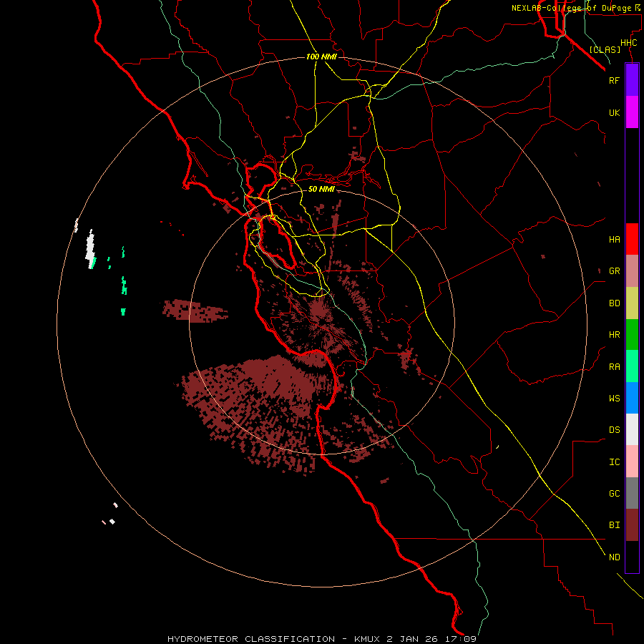Click the 'HR' legend label
Viewport: 644px width, 644px height.
click(x=614, y=335)
